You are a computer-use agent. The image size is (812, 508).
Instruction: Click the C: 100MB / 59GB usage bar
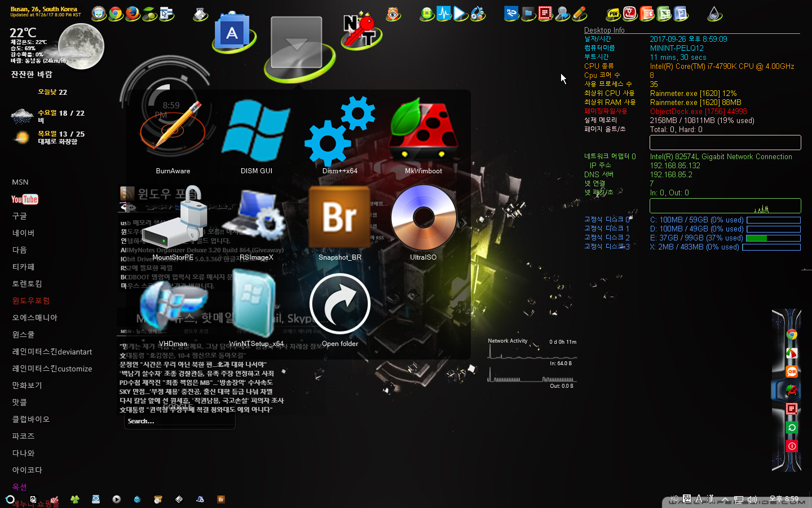pos(773,220)
